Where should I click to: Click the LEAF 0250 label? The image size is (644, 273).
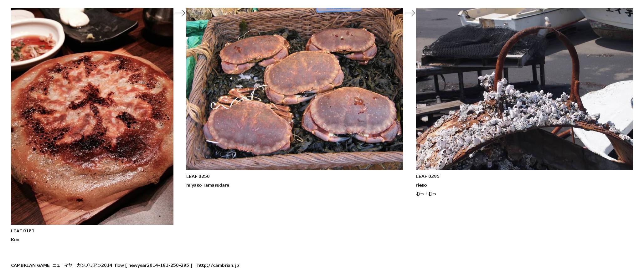click(x=198, y=176)
